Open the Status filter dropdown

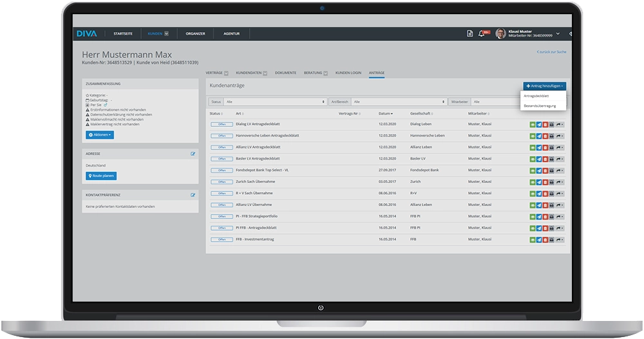275,102
